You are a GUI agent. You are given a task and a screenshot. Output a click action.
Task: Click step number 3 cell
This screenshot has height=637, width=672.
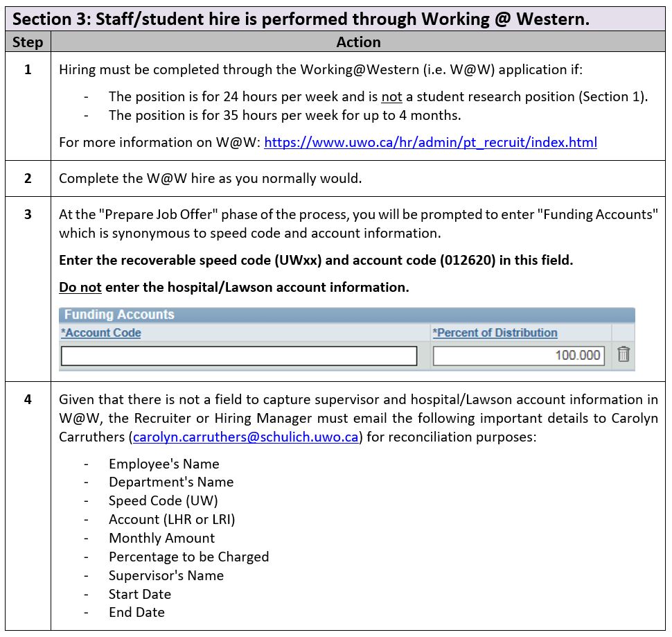[x=28, y=214]
